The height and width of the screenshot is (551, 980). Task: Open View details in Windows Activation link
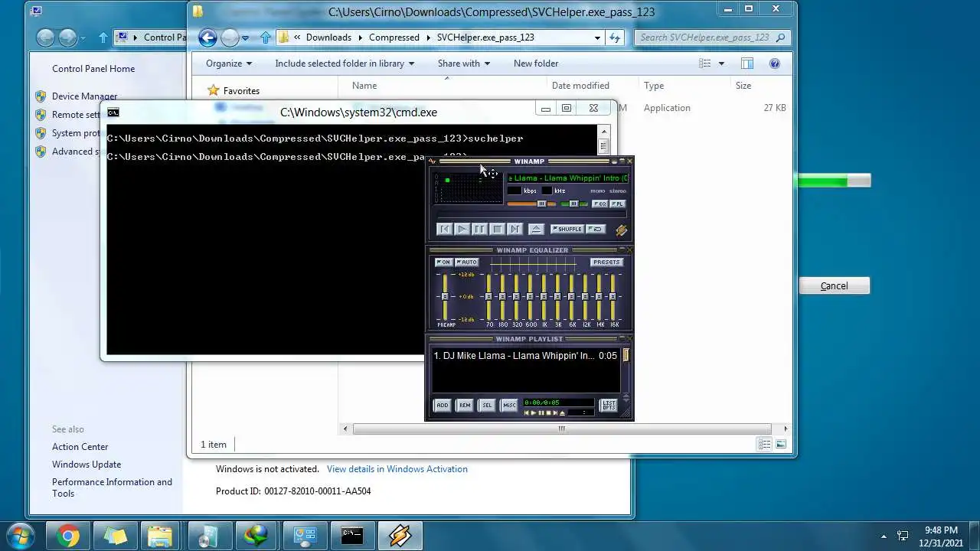point(397,469)
